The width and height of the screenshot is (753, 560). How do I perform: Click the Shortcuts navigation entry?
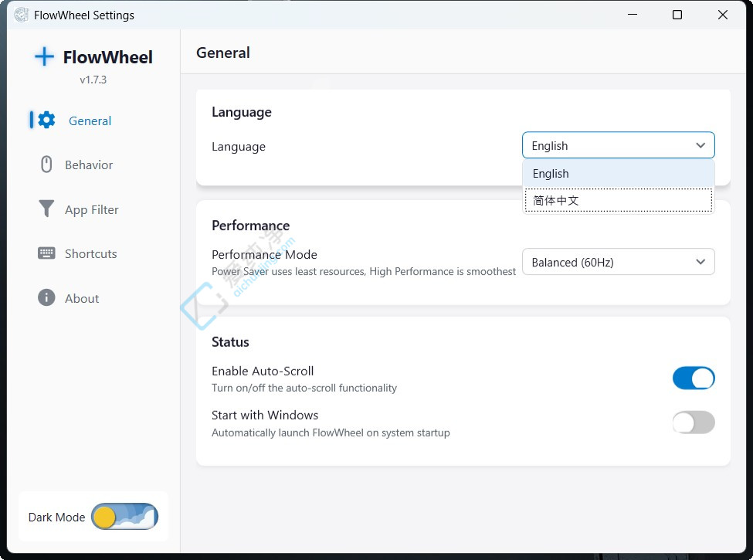[89, 253]
